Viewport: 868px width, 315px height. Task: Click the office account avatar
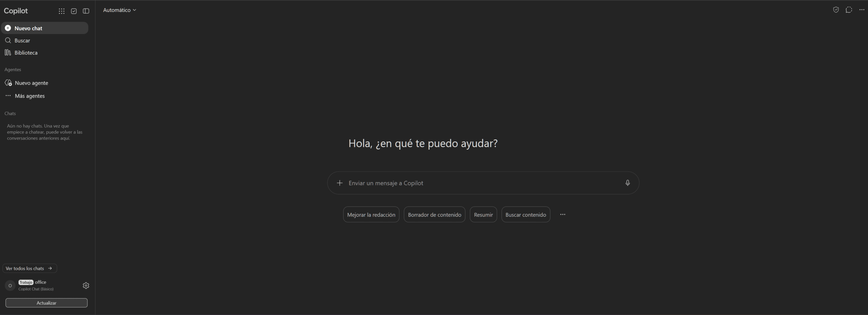[10, 285]
